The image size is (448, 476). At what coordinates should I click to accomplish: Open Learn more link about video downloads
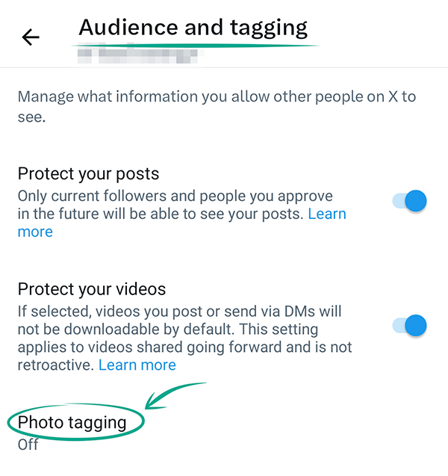click(137, 365)
